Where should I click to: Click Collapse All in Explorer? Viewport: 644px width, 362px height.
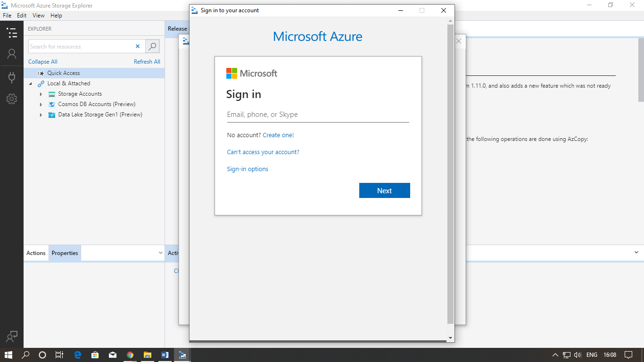click(x=43, y=62)
